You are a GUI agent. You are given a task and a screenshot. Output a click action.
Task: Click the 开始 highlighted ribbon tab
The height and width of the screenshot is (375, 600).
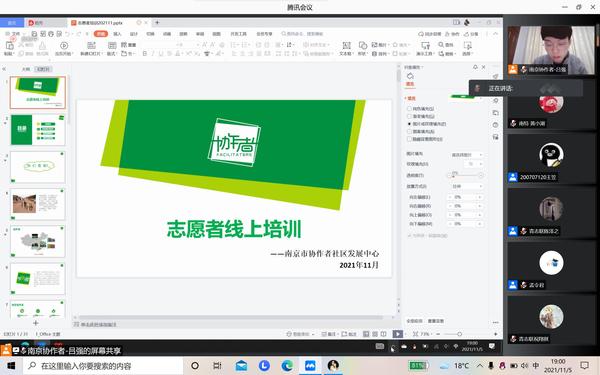pyautogui.click(x=101, y=34)
